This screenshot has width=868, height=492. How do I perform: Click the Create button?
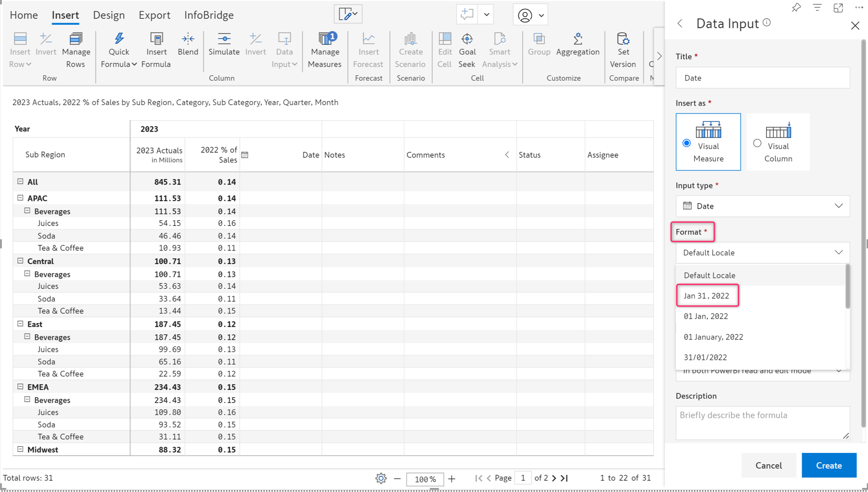click(828, 465)
